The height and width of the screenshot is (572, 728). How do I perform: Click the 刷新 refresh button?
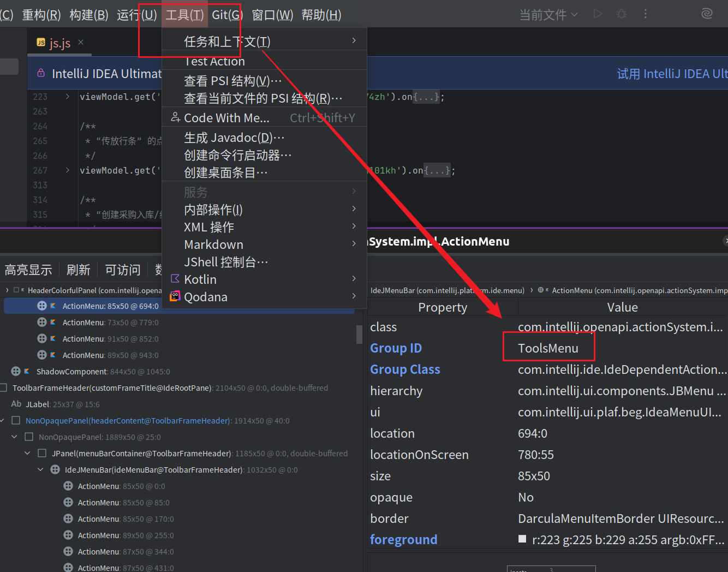point(79,270)
